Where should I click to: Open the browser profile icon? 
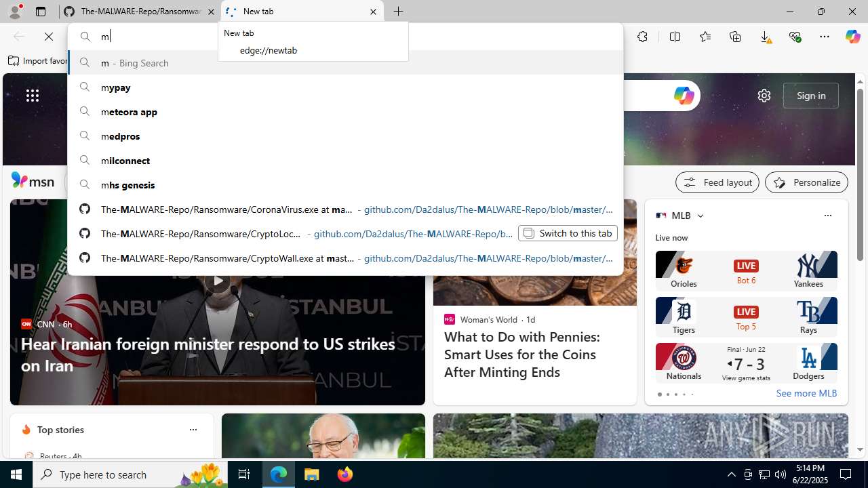(14, 12)
